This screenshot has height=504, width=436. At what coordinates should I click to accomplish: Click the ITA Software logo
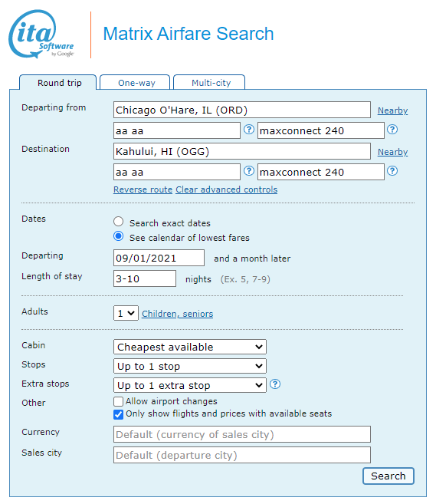[x=41, y=34]
